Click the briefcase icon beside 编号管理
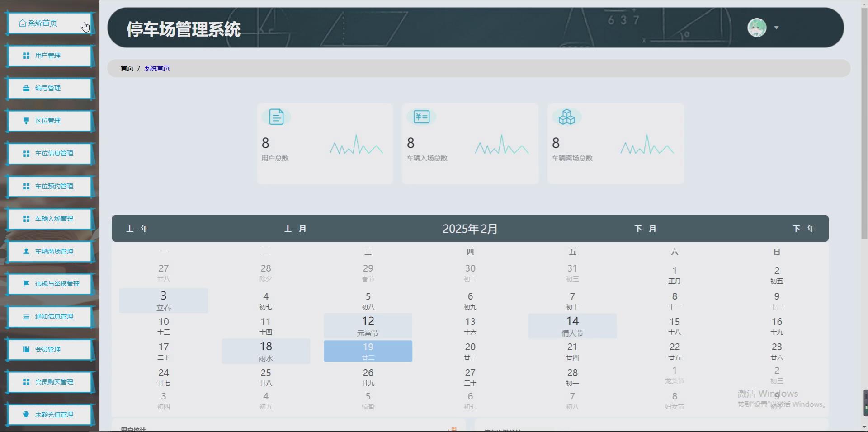868x432 pixels. pyautogui.click(x=26, y=88)
